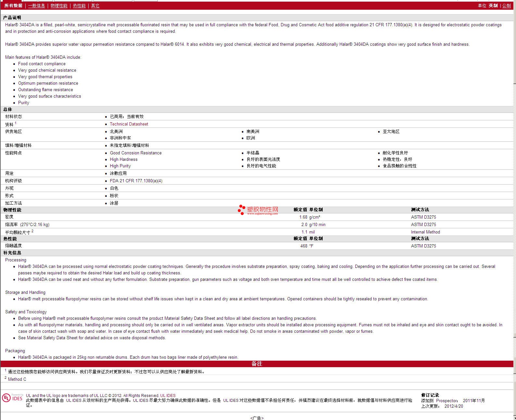Screen dimensions: 516x420
Task: Open the 热性能 tab
Action: click(x=79, y=6)
